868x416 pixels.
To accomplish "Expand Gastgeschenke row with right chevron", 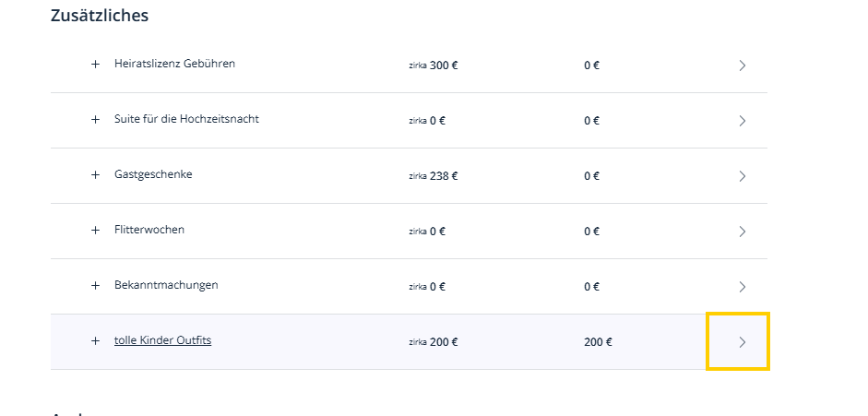I will 743,176.
